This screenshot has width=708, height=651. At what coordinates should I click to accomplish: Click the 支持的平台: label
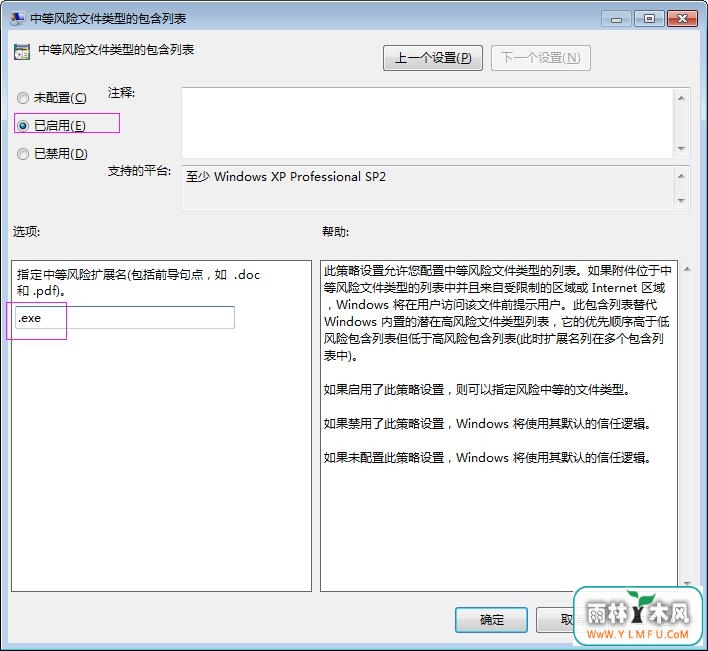click(x=139, y=171)
